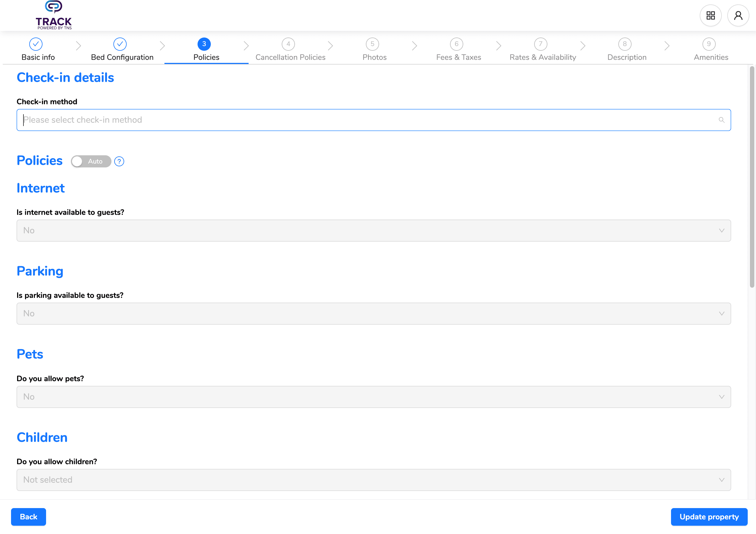Screen dimensions: 756x534
Task: Click the Basic info completed checkmark step
Action: click(36, 44)
